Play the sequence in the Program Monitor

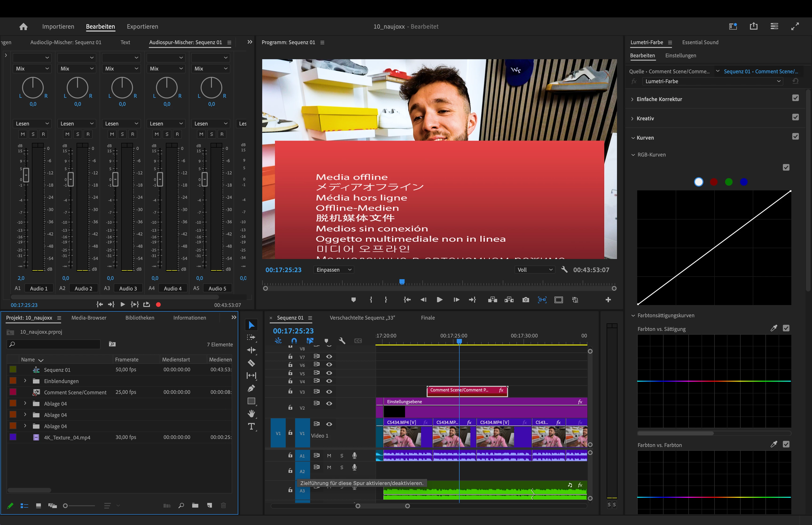(x=440, y=300)
